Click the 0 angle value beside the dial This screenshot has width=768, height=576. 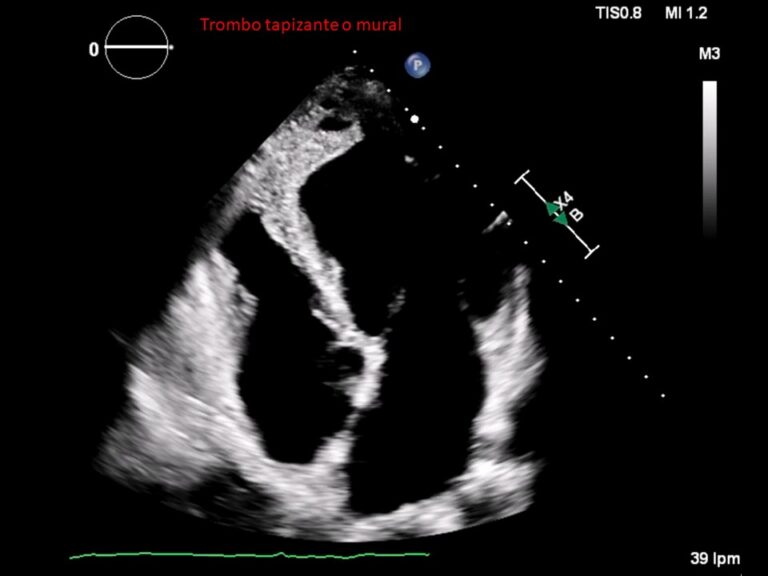tap(94, 49)
